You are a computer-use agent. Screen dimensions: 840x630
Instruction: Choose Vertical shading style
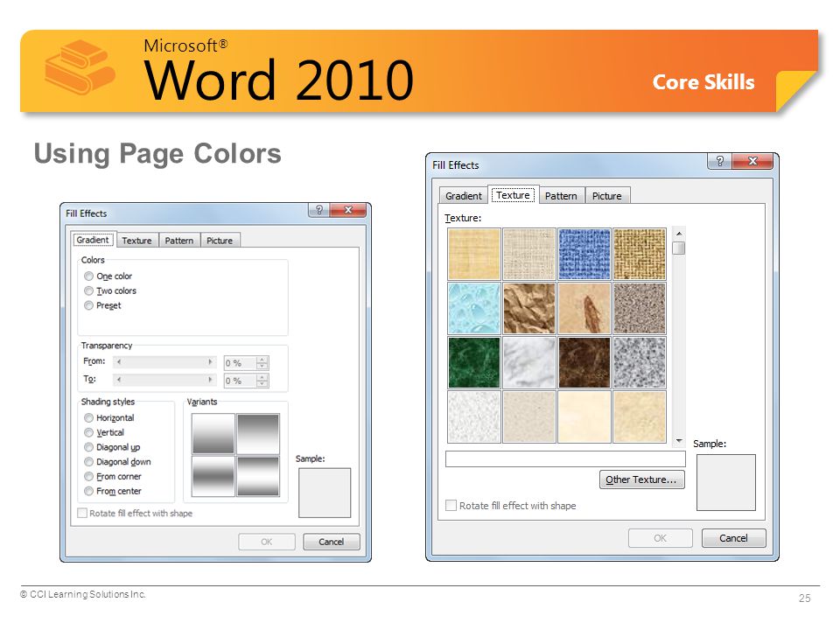pyautogui.click(x=89, y=432)
